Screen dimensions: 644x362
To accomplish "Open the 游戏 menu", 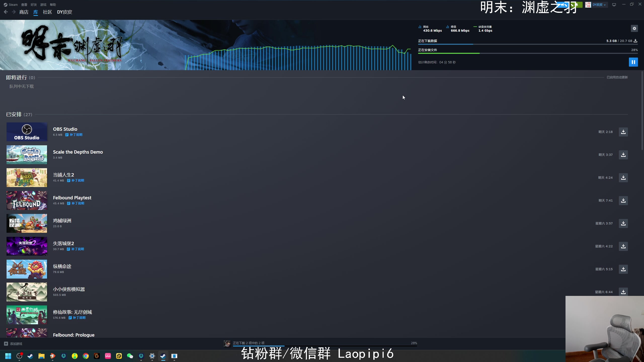I will (x=43, y=5).
